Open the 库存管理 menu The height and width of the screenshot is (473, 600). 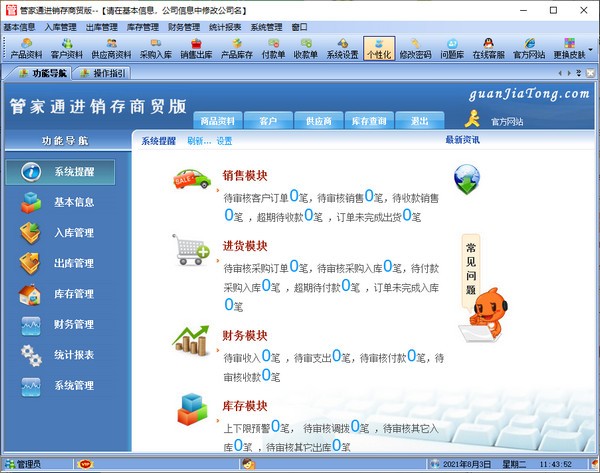pos(142,27)
